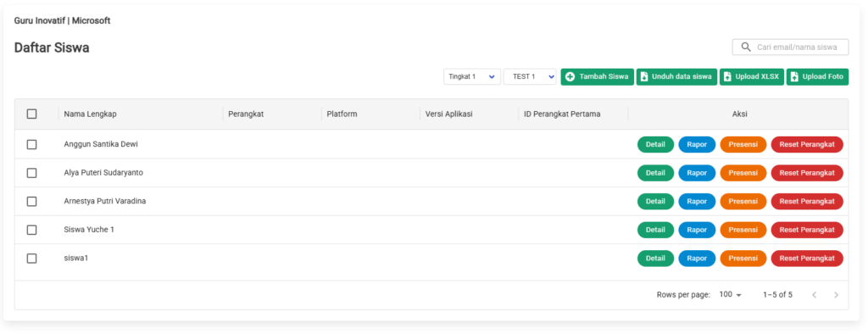This screenshot has height=334, width=868.
Task: Select checkbox for Siswa Yuche 1
Action: 31,230
